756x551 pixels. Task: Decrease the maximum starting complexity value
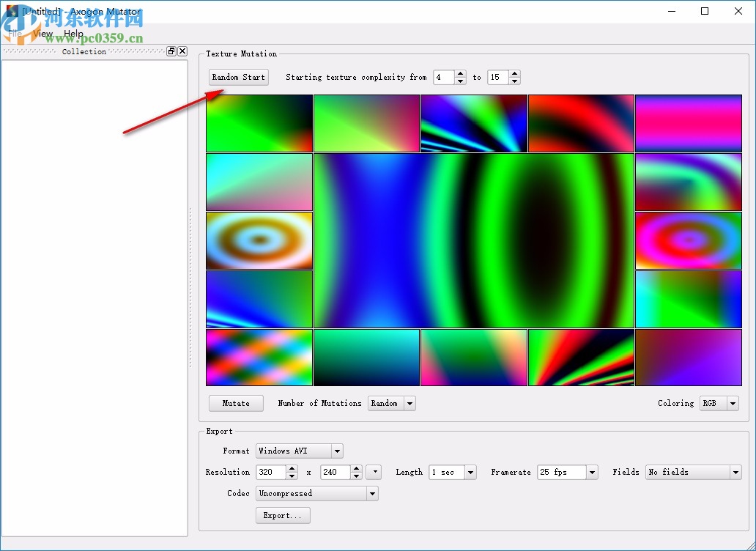coord(514,81)
